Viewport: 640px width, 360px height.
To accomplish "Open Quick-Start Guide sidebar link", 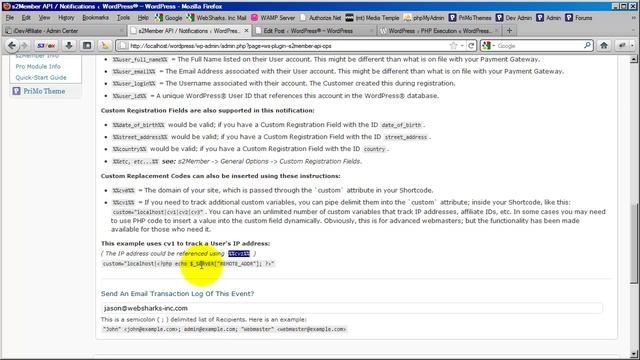I will (x=41, y=77).
